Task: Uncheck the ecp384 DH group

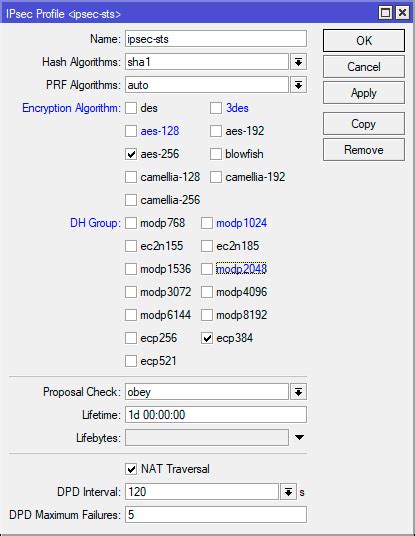Action: (x=207, y=338)
